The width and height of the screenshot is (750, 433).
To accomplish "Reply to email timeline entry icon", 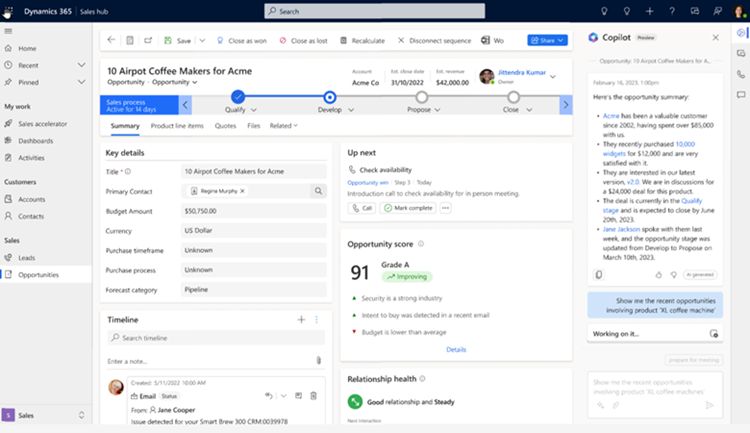I will point(269,396).
